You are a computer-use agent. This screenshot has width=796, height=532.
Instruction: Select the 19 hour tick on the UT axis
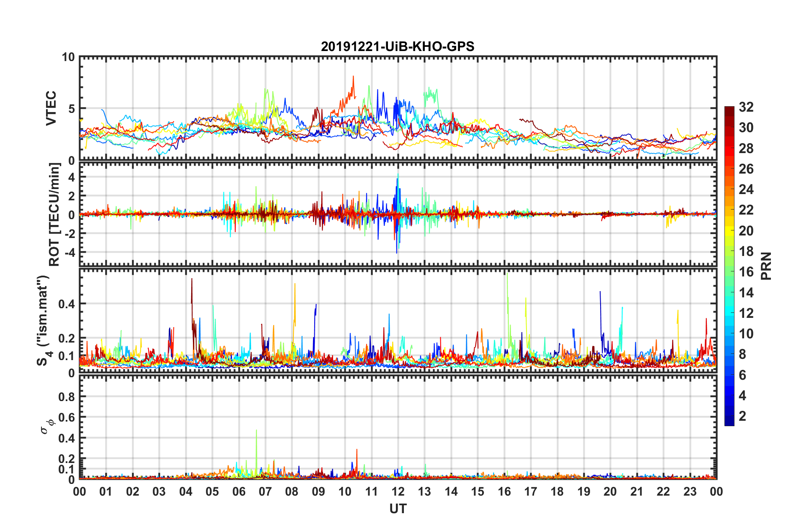tap(584, 491)
